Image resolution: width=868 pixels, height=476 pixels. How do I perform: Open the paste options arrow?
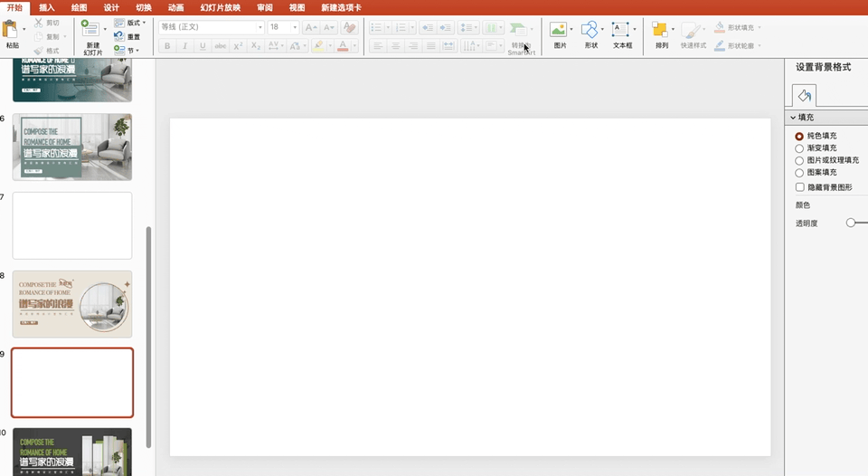24,29
